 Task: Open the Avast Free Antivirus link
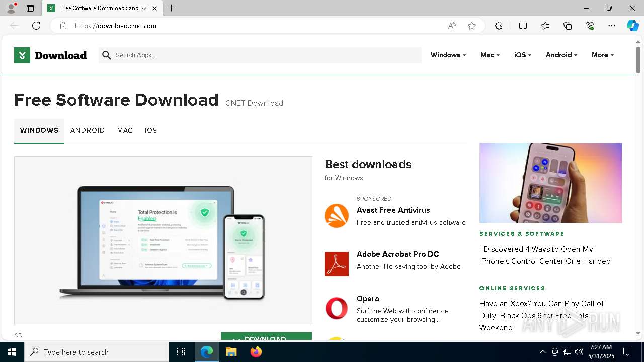393,210
